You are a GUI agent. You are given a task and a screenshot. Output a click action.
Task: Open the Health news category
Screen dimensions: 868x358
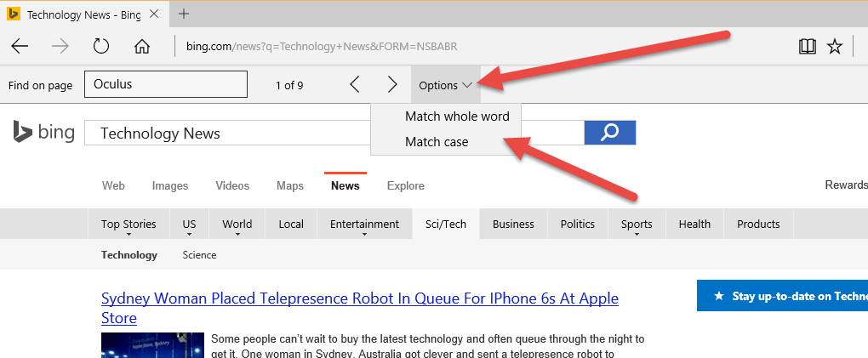(x=694, y=224)
